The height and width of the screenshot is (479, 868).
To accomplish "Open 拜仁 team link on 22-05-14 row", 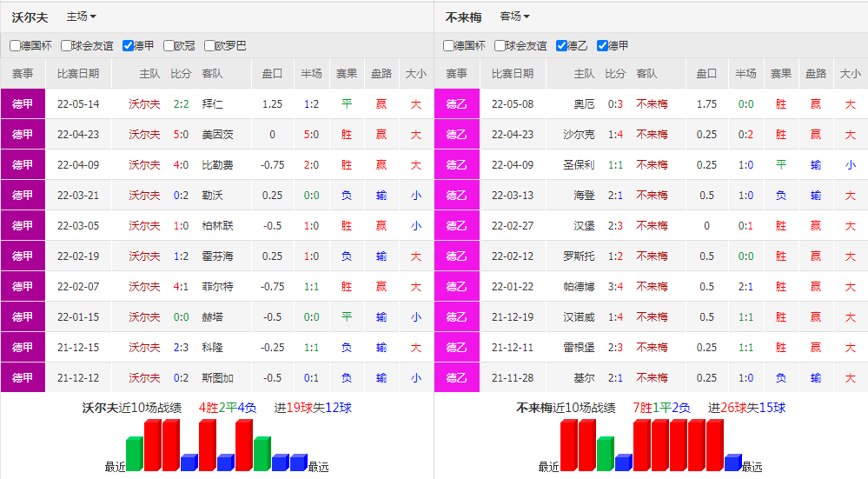I will (213, 104).
